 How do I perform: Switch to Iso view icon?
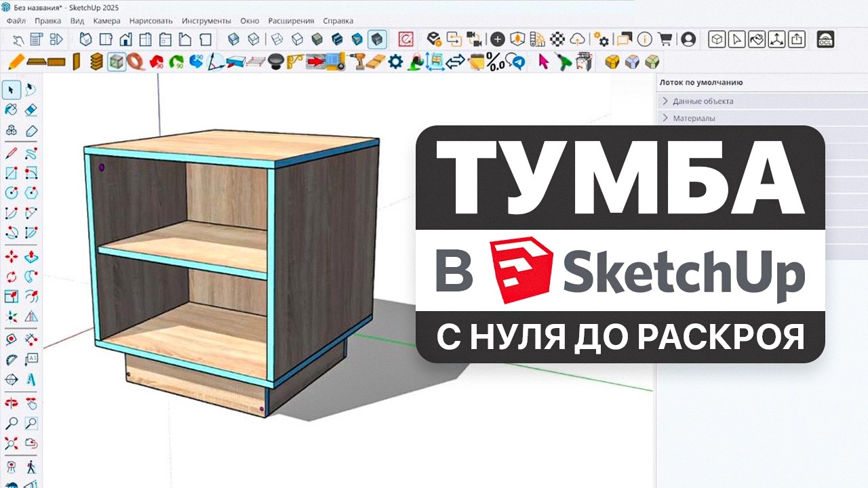coord(86,39)
